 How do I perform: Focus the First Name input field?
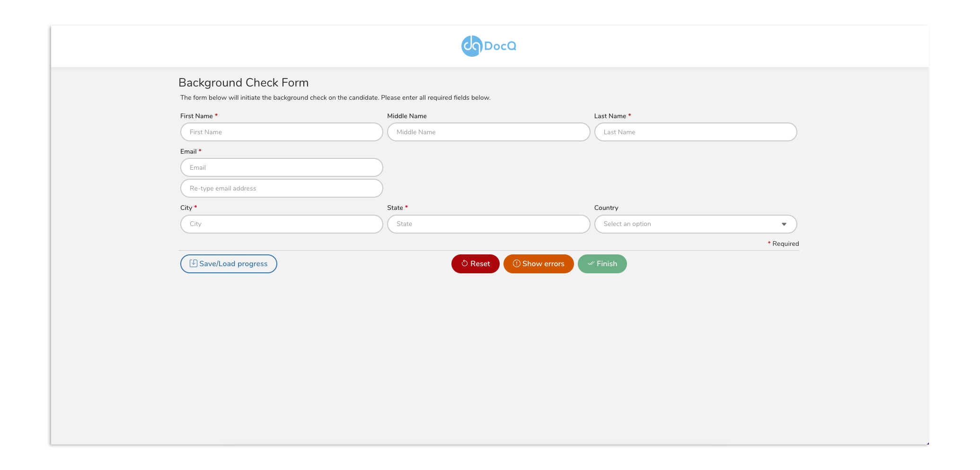(282, 132)
